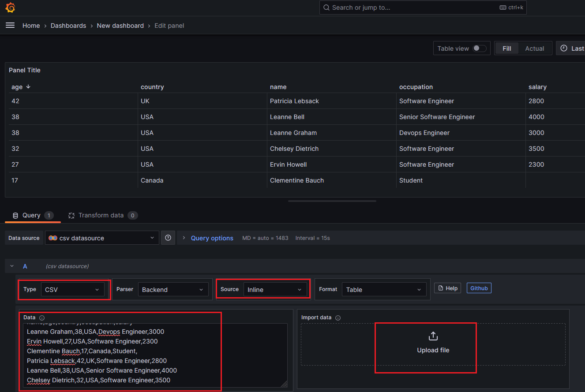Open the Format Table dropdown

(384, 290)
